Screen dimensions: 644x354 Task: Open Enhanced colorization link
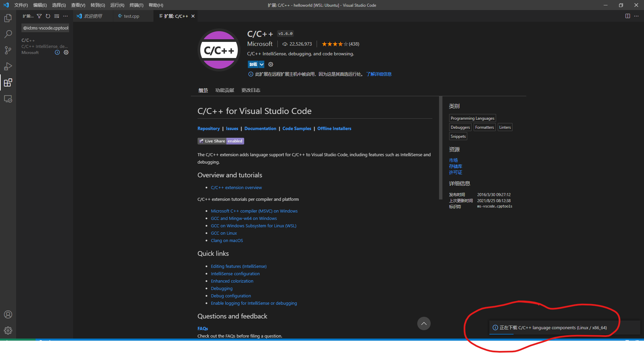pos(232,281)
